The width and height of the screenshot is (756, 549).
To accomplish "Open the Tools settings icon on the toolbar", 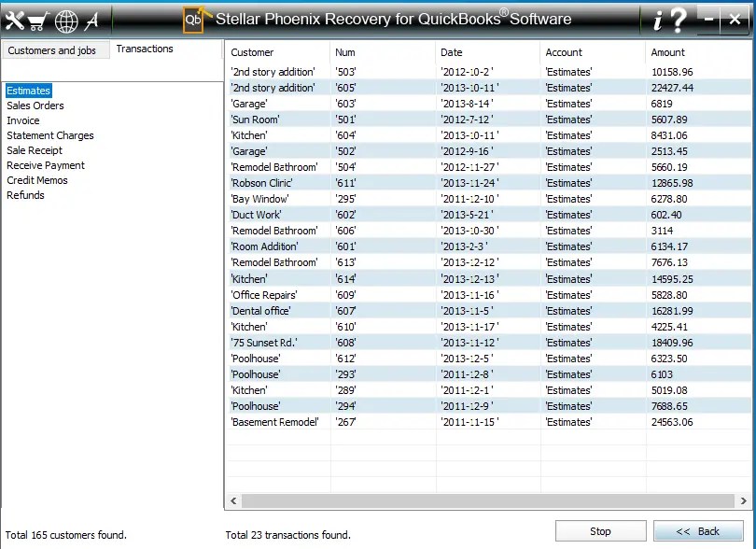I will (x=15, y=20).
